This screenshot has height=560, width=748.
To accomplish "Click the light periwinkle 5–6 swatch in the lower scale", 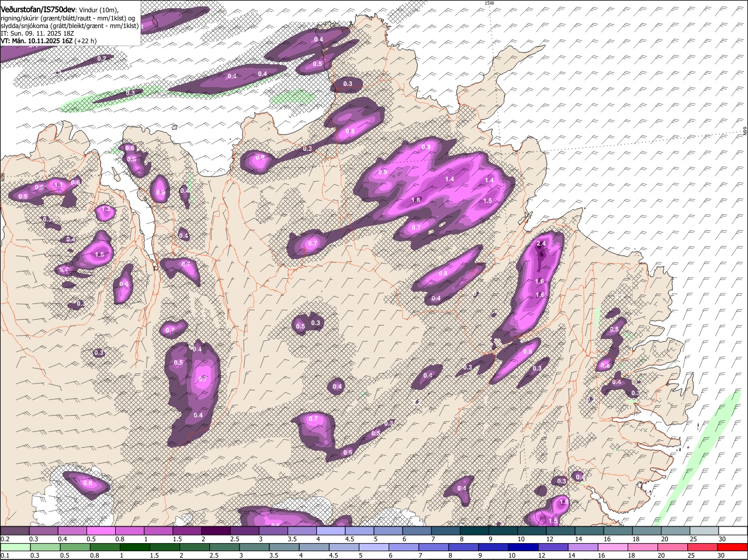I will point(374,547).
